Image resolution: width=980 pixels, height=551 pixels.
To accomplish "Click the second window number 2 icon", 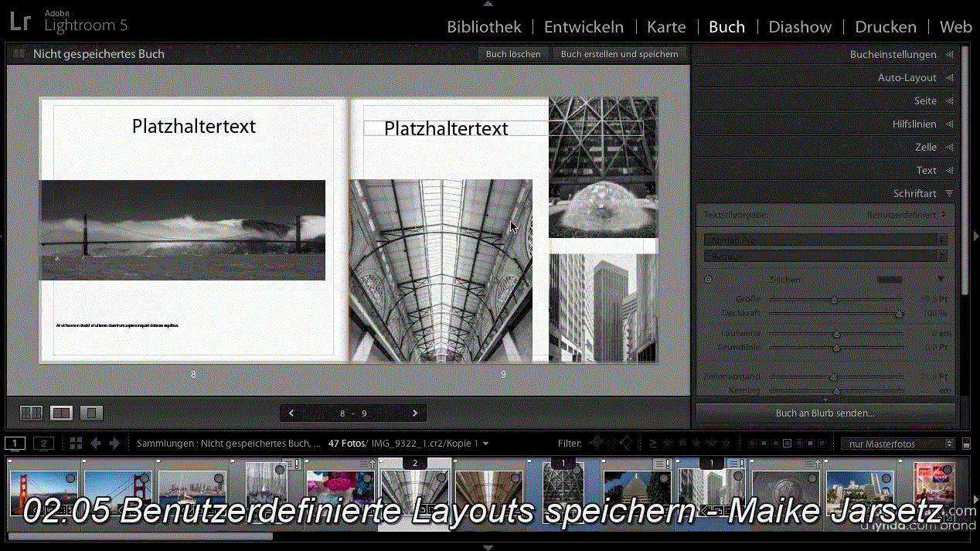I will point(44,444).
